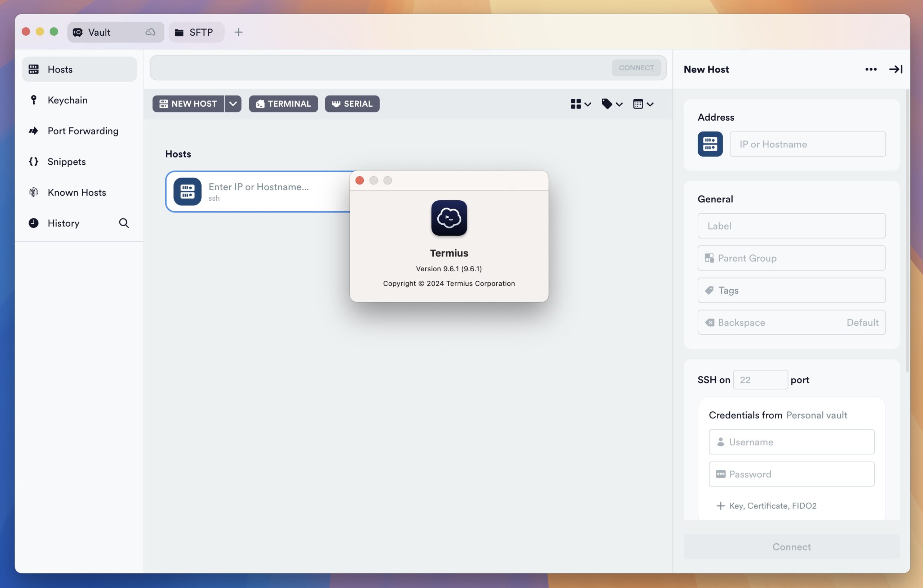Add a new tab with plus icon

coord(238,32)
